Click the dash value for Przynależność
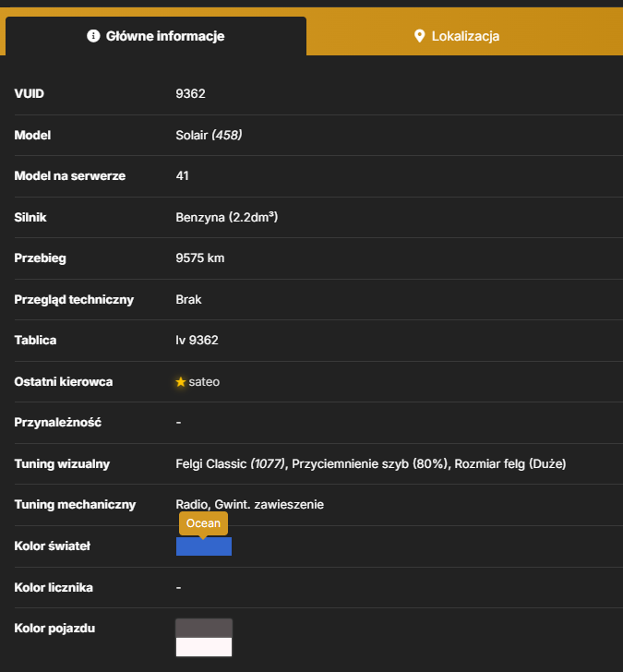Viewport: 623px width, 672px height. click(179, 423)
